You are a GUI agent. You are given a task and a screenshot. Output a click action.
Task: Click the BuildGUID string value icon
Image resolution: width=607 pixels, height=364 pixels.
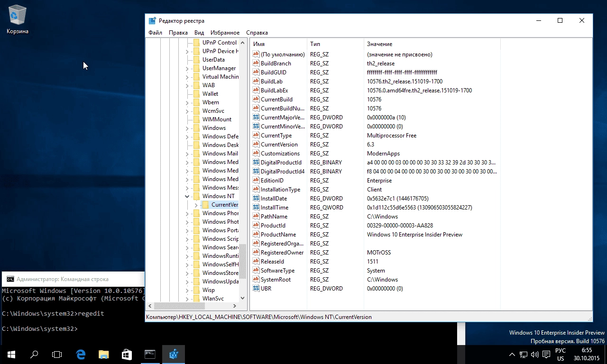click(x=256, y=73)
